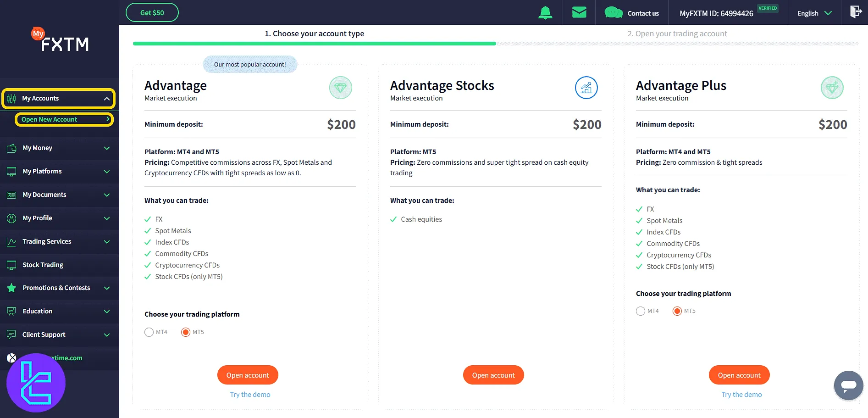The width and height of the screenshot is (868, 418).
Task: Select MT4 platform for Advantage Plus account
Action: (641, 311)
